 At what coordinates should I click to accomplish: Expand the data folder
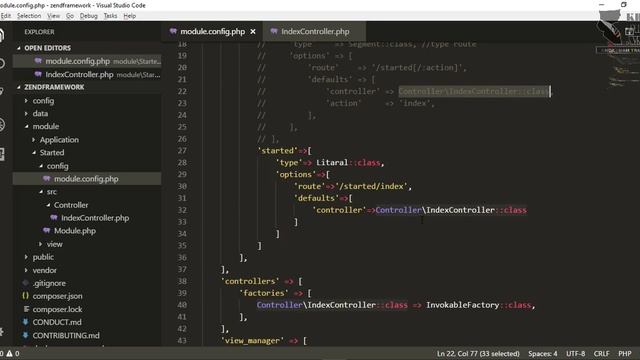click(x=40, y=113)
